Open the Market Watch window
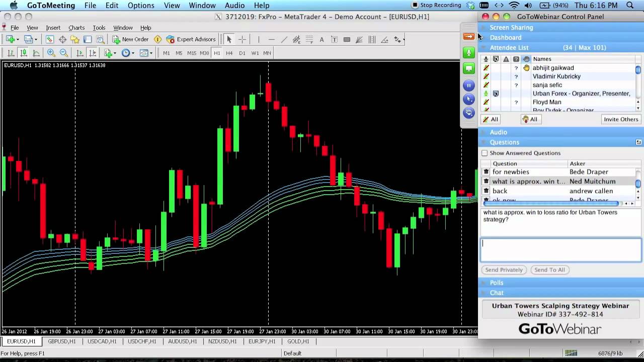The image size is (644, 362). [50, 39]
